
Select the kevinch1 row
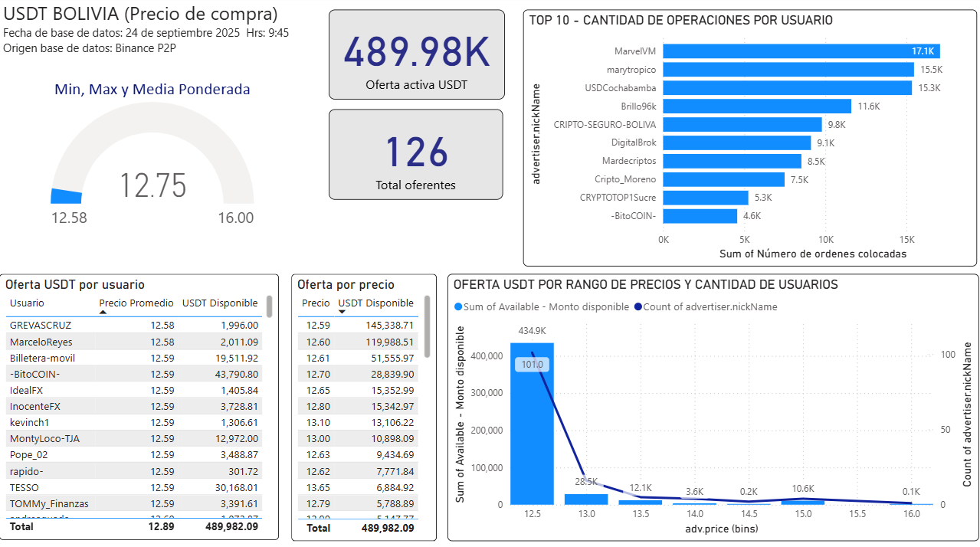tap(134, 422)
